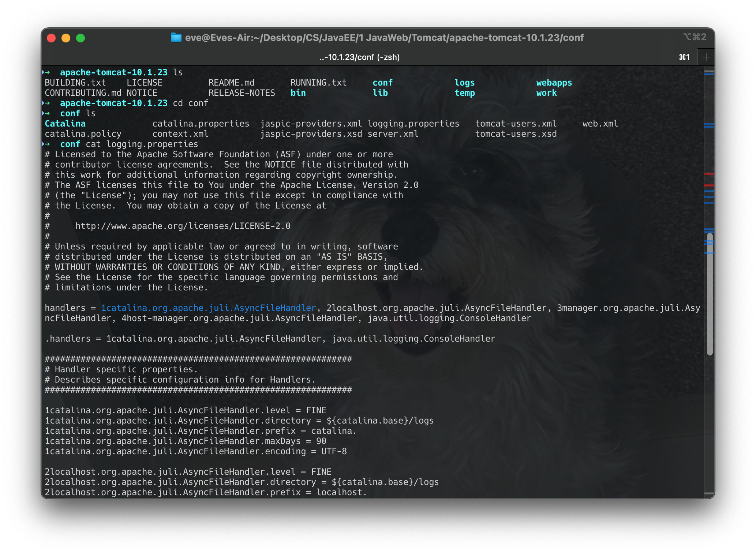Click the underlined 1catalina AsyncFileHandler text
The width and height of the screenshot is (756, 553).
tap(208, 308)
